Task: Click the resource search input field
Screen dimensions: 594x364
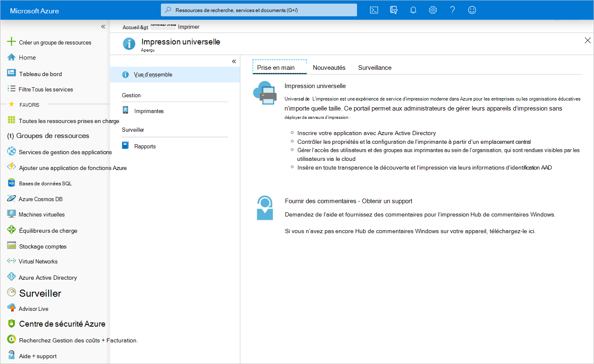Action: [259, 10]
